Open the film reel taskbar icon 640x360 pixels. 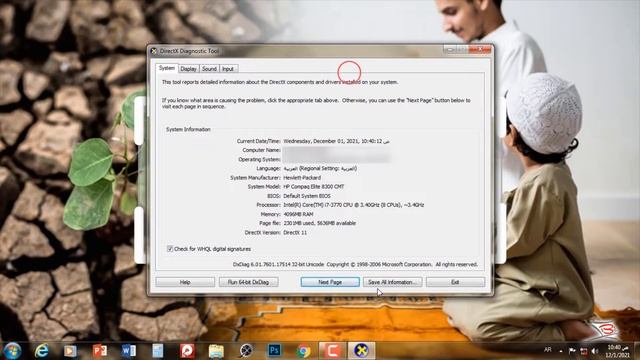(246, 351)
